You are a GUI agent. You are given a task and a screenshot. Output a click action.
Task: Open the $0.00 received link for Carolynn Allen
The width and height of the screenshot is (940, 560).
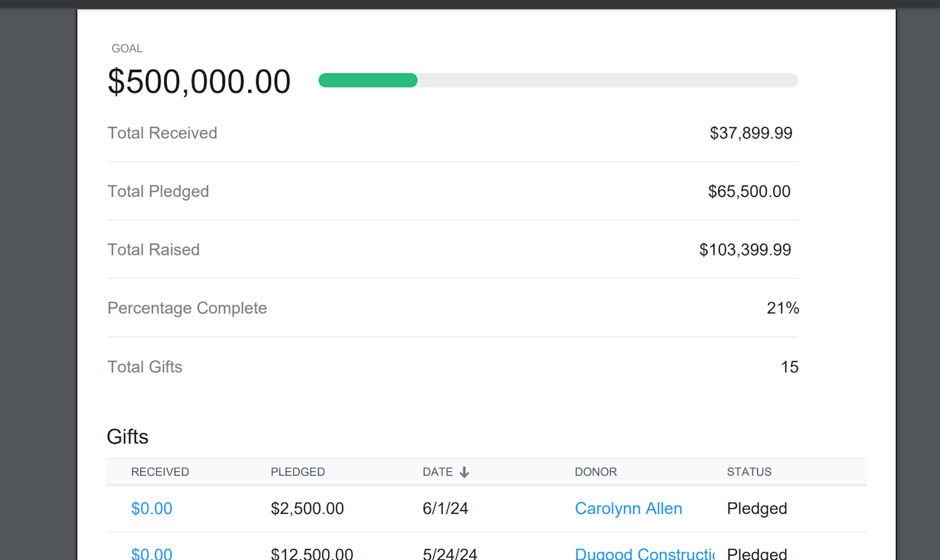coord(151,509)
